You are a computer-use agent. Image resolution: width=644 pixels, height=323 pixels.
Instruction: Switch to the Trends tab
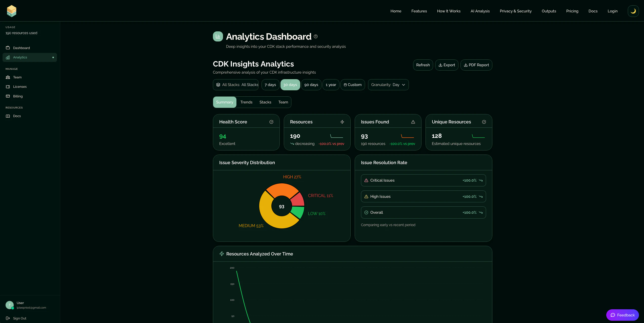pos(246,102)
